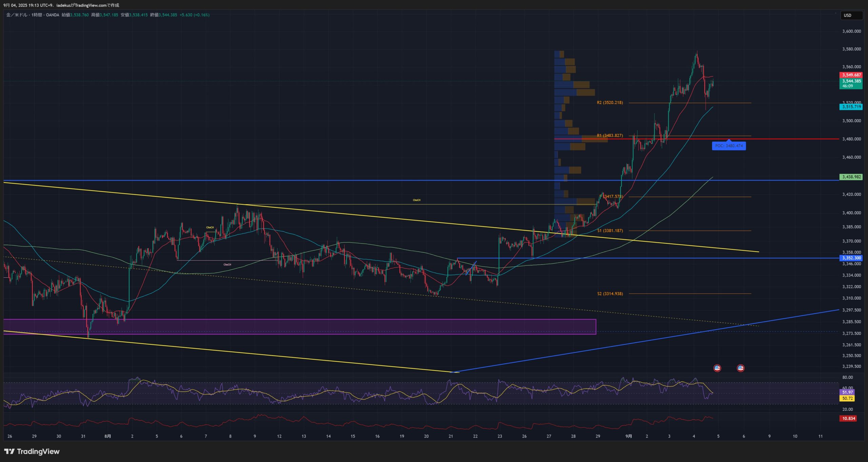Click the R2 (3520.218) pivot label
This screenshot has height=462, width=868.
610,103
